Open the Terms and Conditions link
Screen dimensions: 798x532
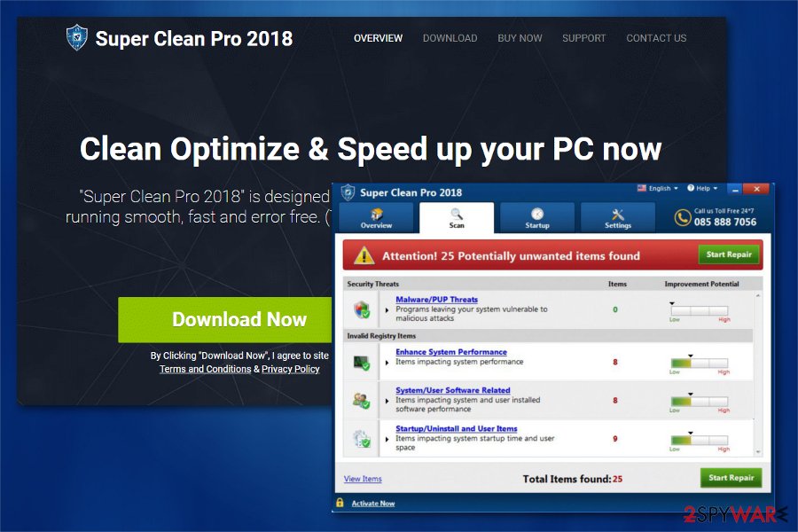[x=205, y=369]
